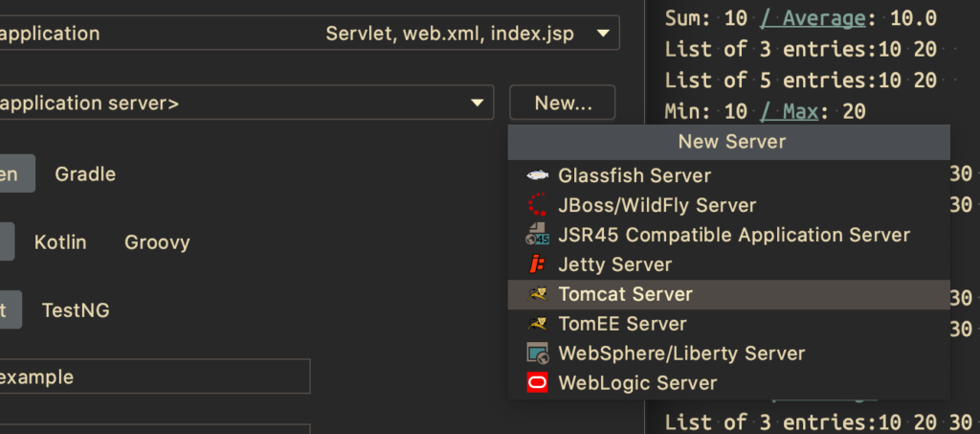Click the New... button
Image resolution: width=980 pixels, height=434 pixels.
tap(562, 103)
